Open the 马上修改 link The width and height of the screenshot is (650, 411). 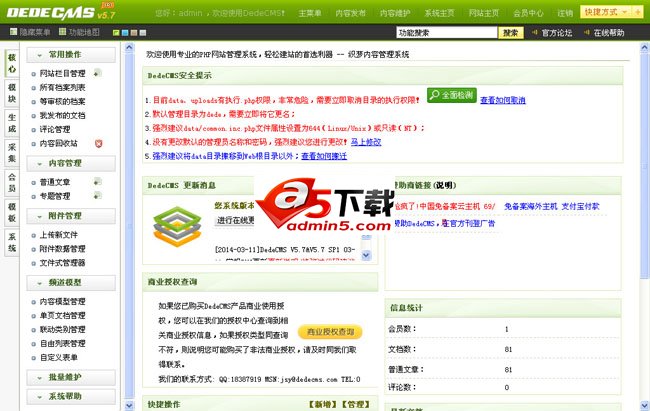click(x=366, y=142)
